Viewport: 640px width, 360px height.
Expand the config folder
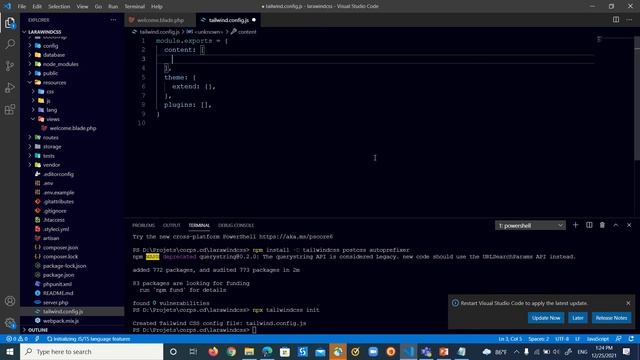50,46
